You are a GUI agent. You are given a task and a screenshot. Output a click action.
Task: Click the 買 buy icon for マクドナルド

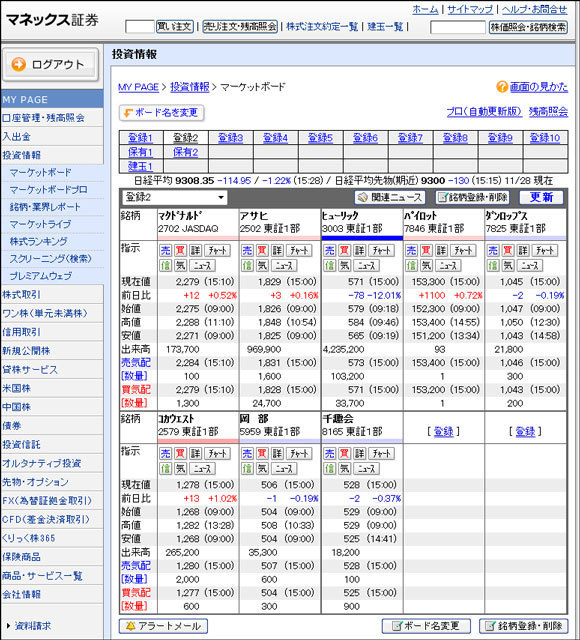coord(180,250)
